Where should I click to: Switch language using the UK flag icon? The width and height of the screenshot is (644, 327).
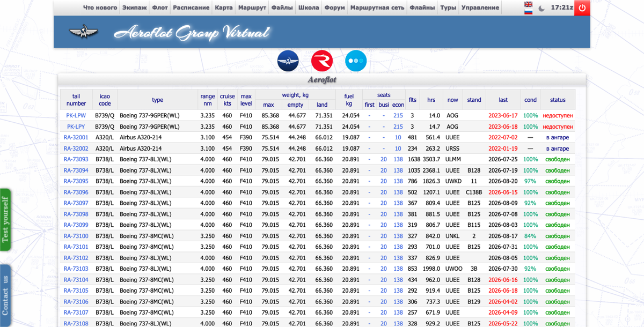pos(528,4)
